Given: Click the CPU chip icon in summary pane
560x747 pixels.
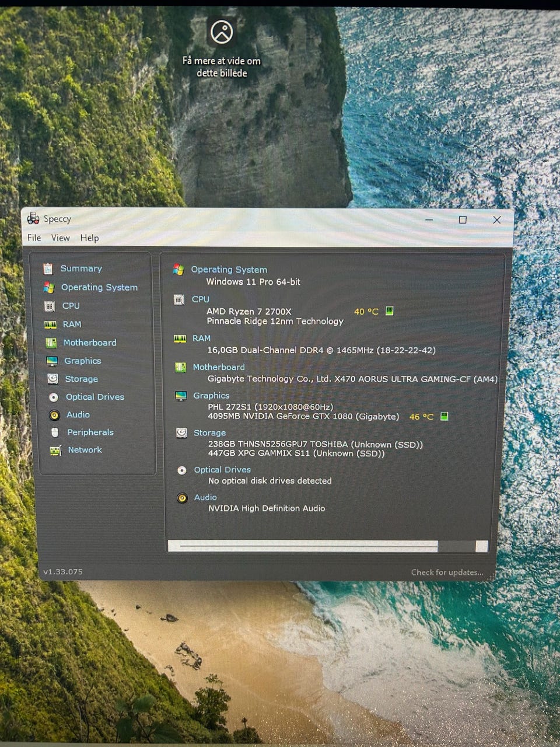Looking at the screenshot, I should (x=179, y=300).
